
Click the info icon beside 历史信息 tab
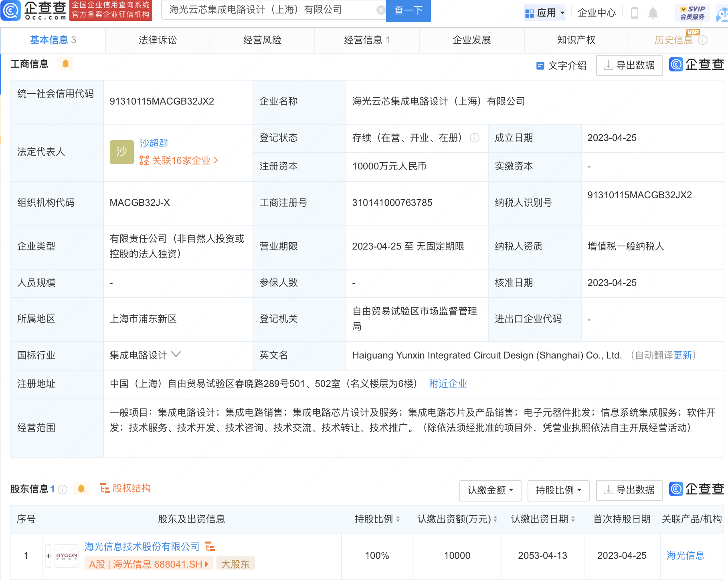[x=703, y=40]
